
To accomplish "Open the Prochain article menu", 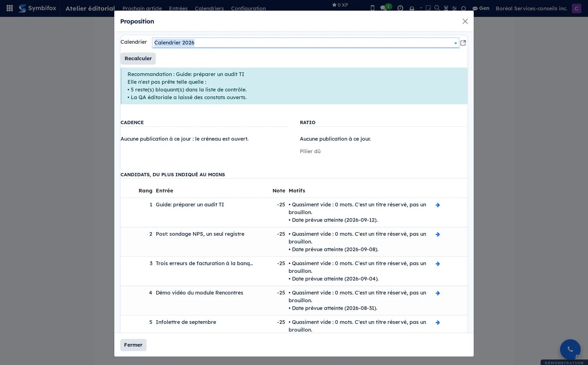I will pyautogui.click(x=142, y=8).
